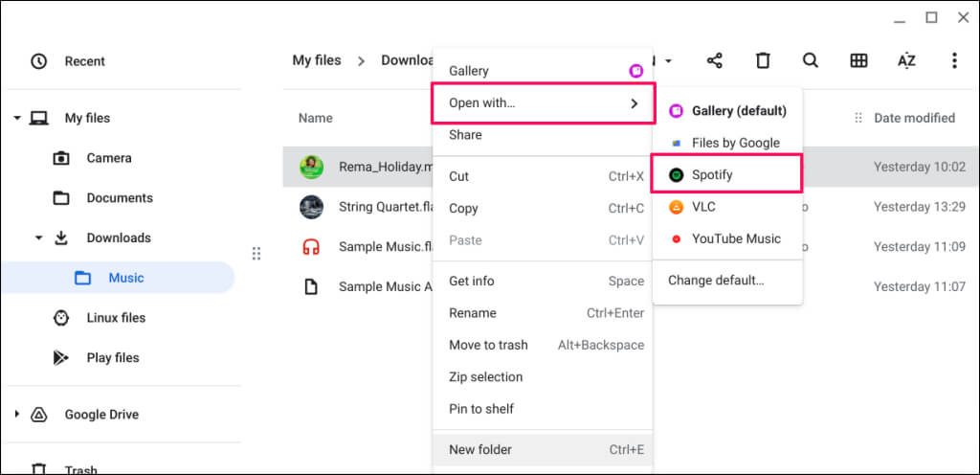The height and width of the screenshot is (475, 980).
Task: Click the VLC app icon in submenu
Action: pos(677,207)
